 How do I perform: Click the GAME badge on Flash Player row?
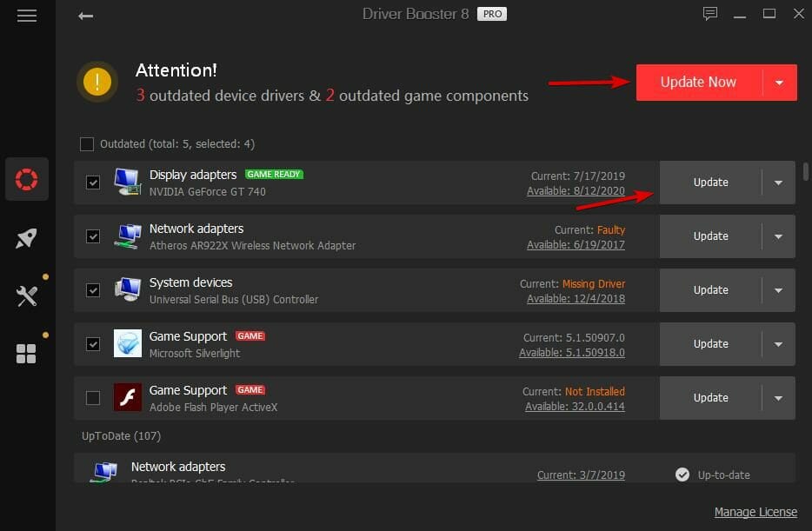(250, 389)
